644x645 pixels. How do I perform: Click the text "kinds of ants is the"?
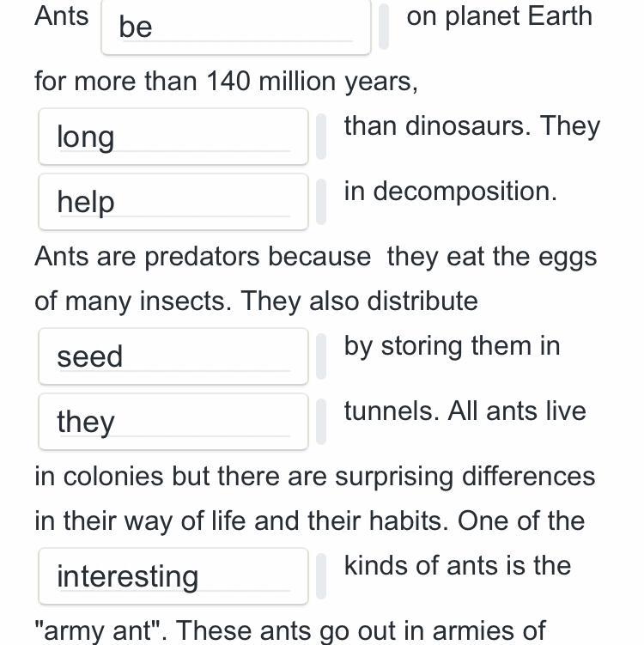coord(458,565)
